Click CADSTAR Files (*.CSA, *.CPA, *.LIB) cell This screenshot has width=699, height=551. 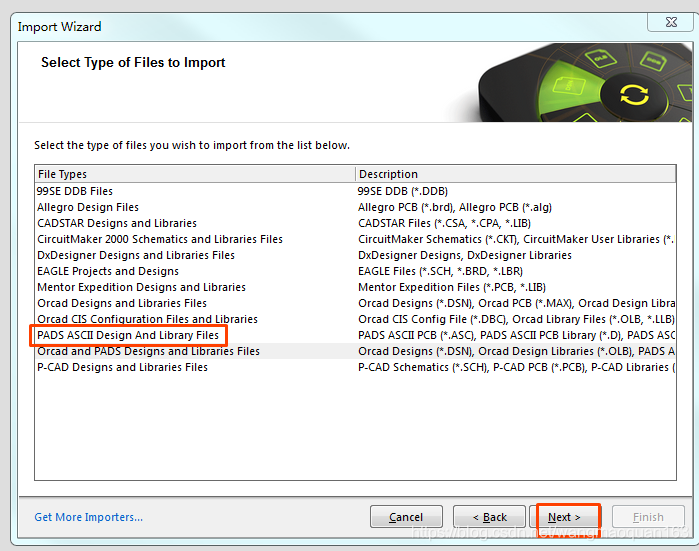point(444,223)
